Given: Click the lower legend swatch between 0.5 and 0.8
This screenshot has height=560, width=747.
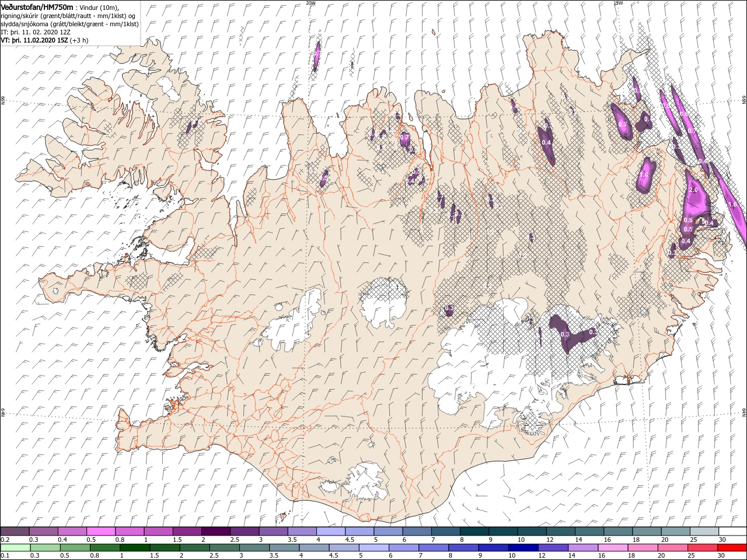Looking at the screenshot, I should (75, 548).
